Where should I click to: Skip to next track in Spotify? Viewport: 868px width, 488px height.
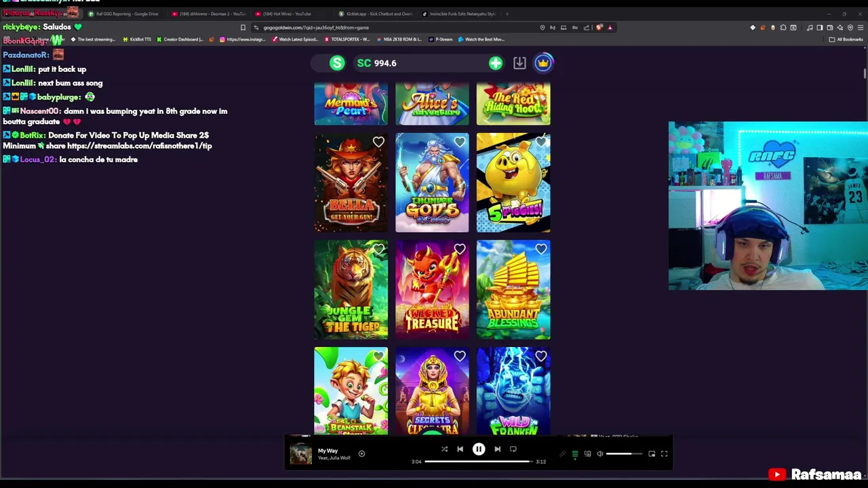click(497, 449)
